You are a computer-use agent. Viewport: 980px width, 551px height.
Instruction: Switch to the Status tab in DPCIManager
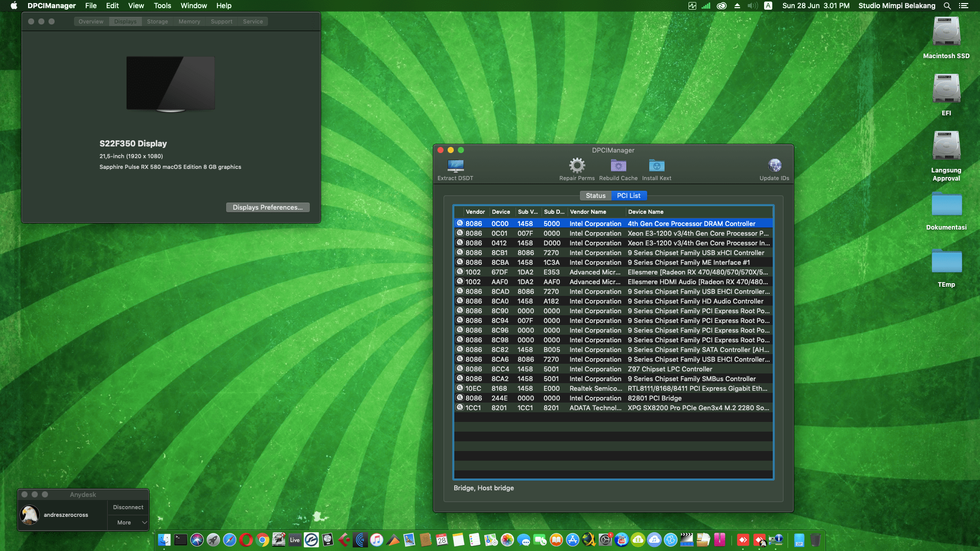[x=595, y=196]
